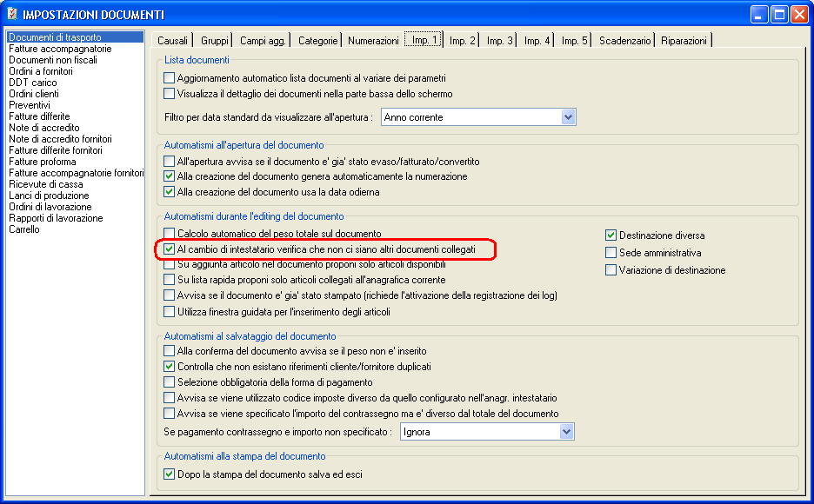Select Lanci di produzione entry
Screen dimensions: 814x504
[x=76, y=196]
